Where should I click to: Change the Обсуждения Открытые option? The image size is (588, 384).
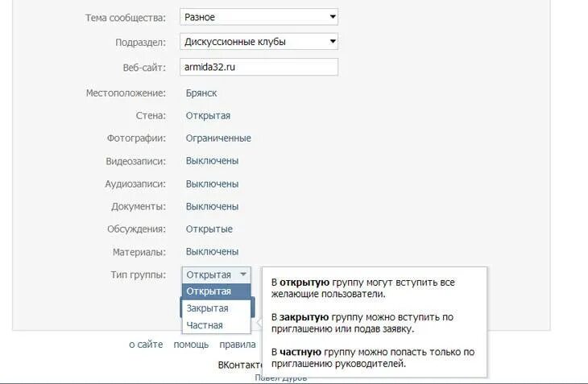tap(209, 229)
